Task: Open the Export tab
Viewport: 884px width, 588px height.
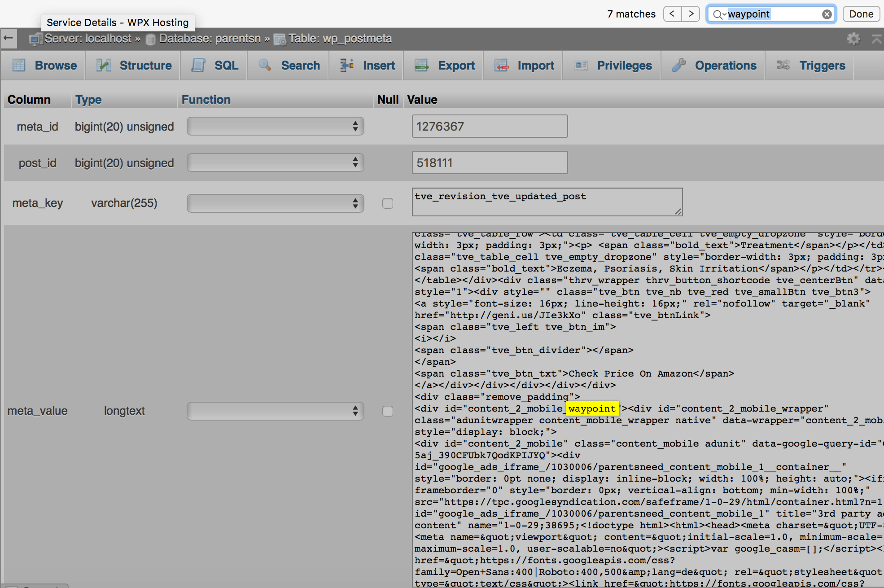Action: click(444, 66)
